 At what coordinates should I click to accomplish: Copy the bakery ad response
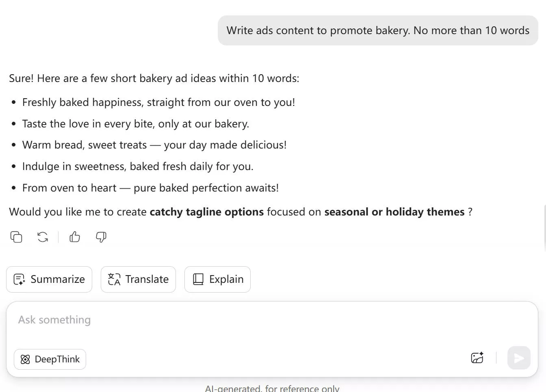pyautogui.click(x=16, y=237)
